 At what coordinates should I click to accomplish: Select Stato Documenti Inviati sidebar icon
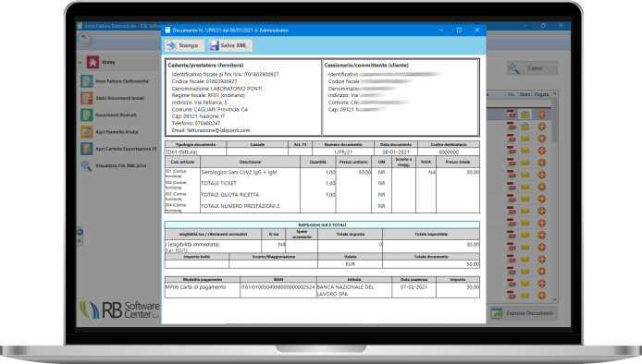[x=86, y=98]
